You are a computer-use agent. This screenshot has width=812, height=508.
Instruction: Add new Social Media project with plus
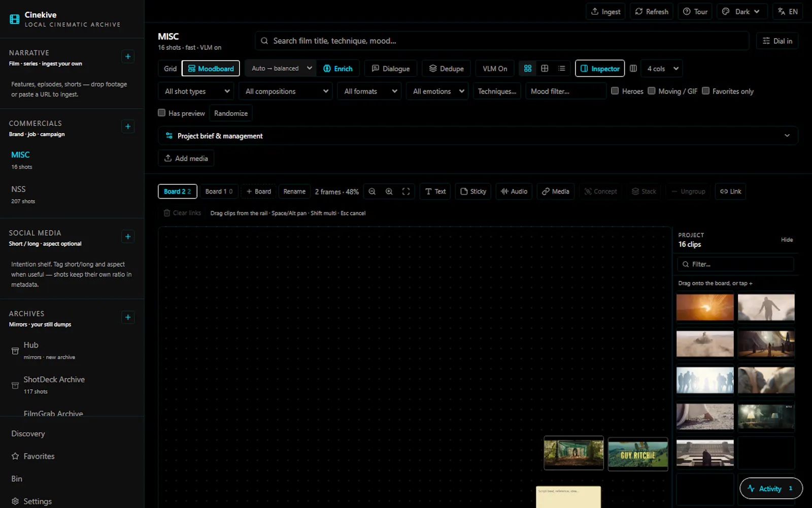pos(128,237)
